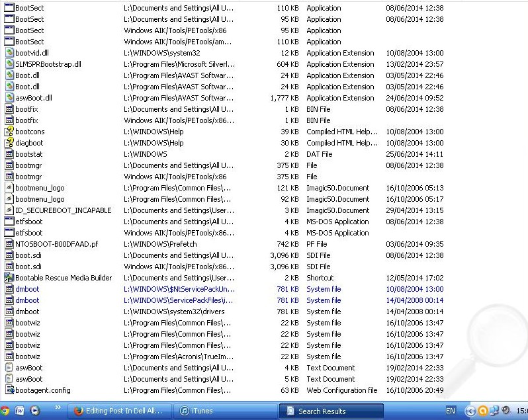Select BootSect 110 KB in Documents and Settings
The height and width of the screenshot is (420, 528).
click(30, 8)
